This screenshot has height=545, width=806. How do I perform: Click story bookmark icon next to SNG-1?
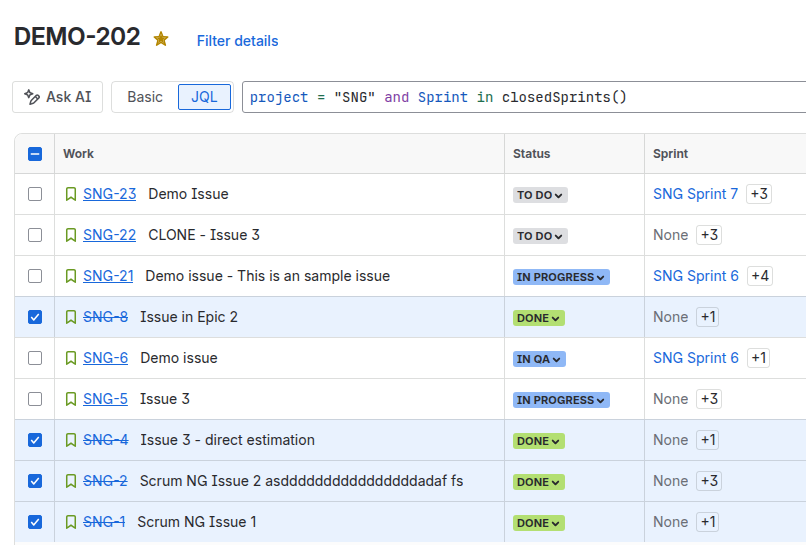71,522
